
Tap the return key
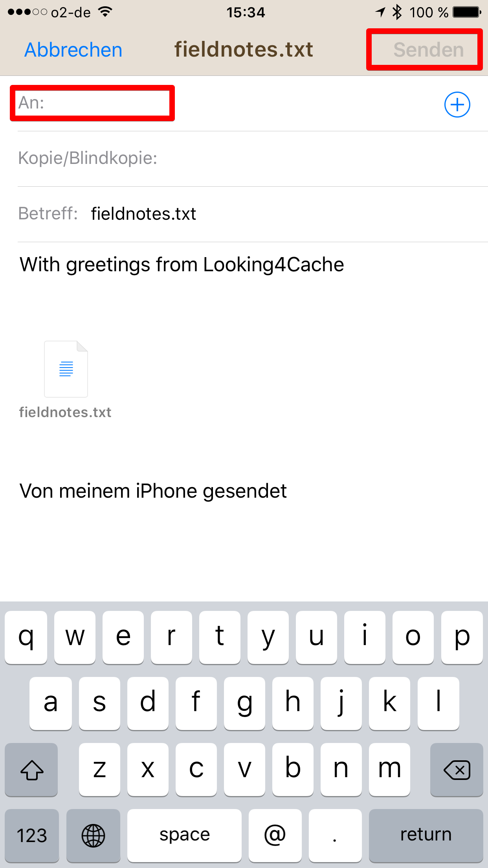coord(426,835)
